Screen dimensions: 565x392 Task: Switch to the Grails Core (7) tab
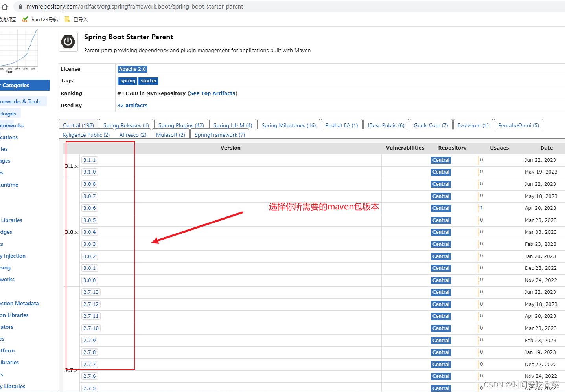[x=431, y=125]
